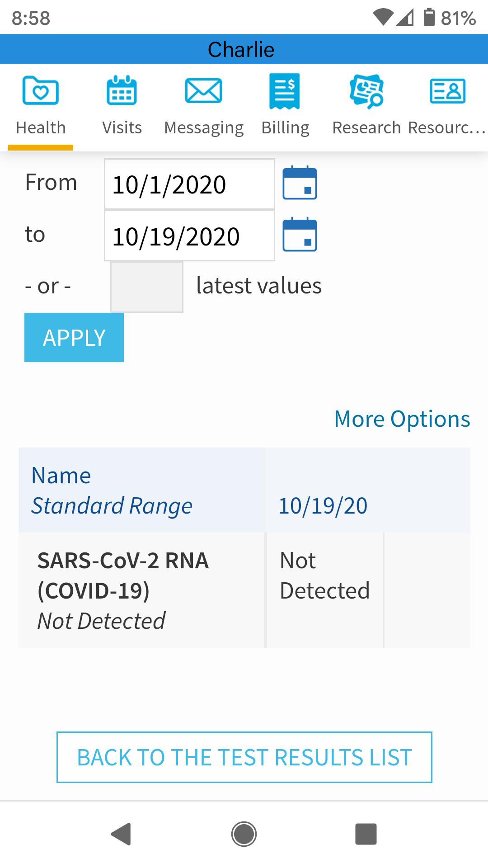Open calendar picker for to date

click(x=300, y=235)
